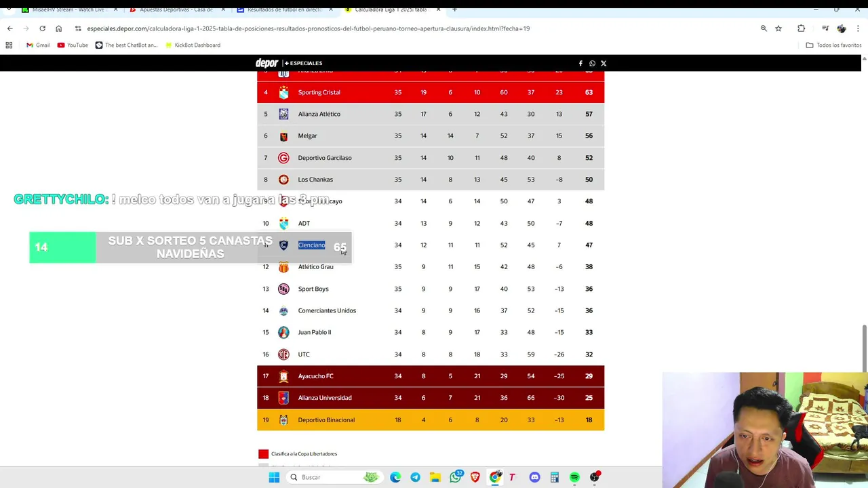
Task: Open the Chrome three-dot menu
Action: pyautogui.click(x=859, y=28)
